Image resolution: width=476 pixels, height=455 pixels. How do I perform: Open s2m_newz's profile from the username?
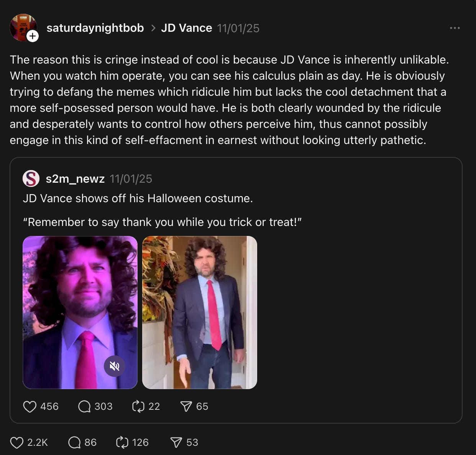pos(75,178)
